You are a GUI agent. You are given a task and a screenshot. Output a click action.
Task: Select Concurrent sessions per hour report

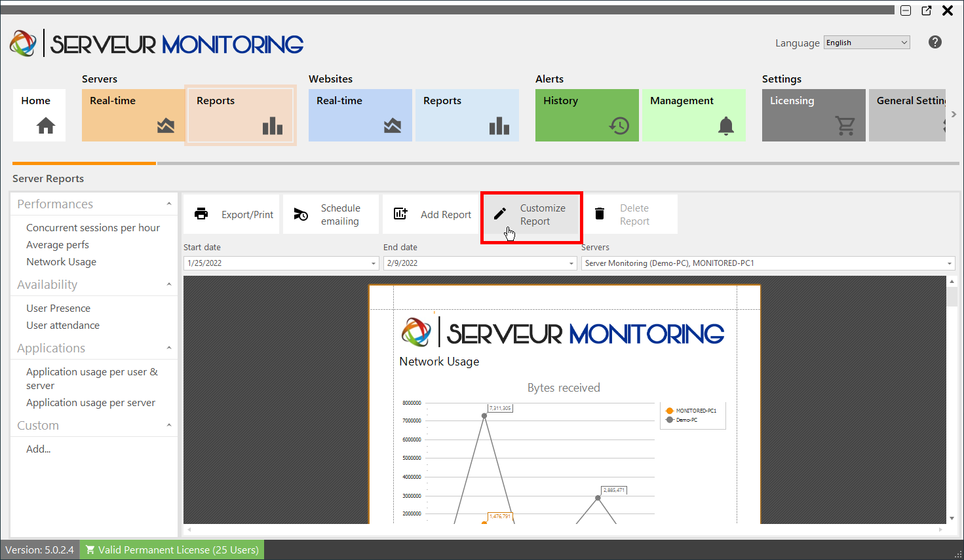tap(93, 227)
